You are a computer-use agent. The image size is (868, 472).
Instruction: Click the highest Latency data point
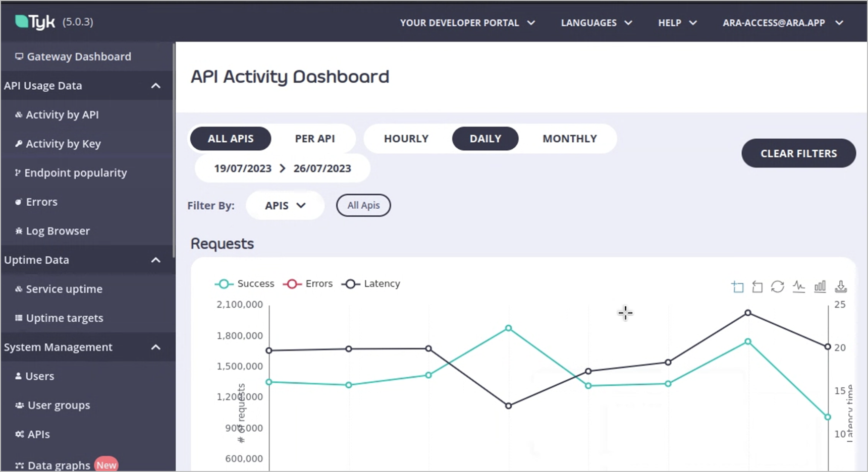tap(748, 313)
